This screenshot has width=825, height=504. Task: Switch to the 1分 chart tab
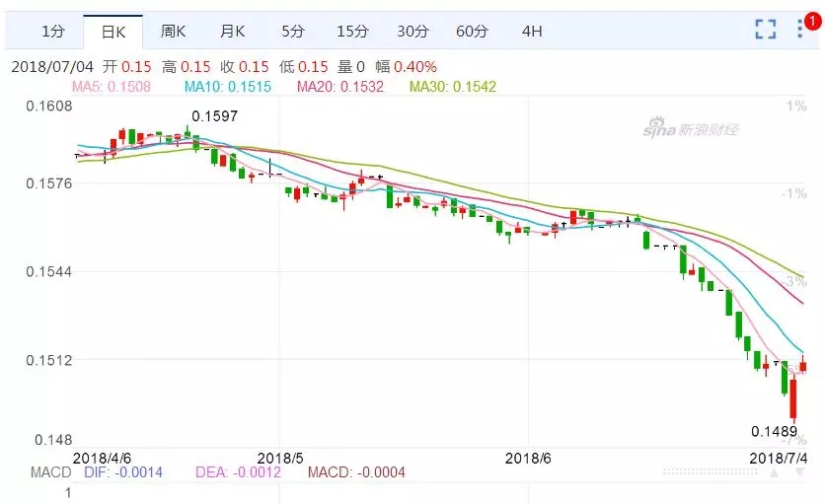[x=52, y=32]
